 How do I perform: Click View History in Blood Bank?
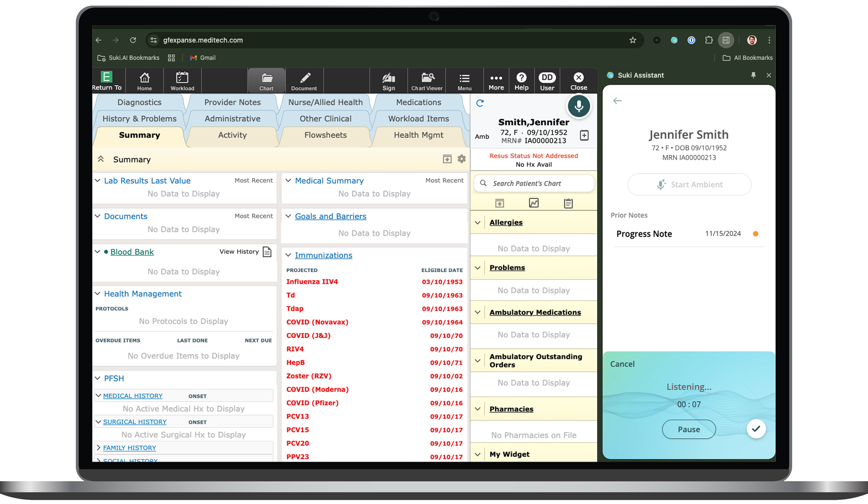tap(239, 252)
